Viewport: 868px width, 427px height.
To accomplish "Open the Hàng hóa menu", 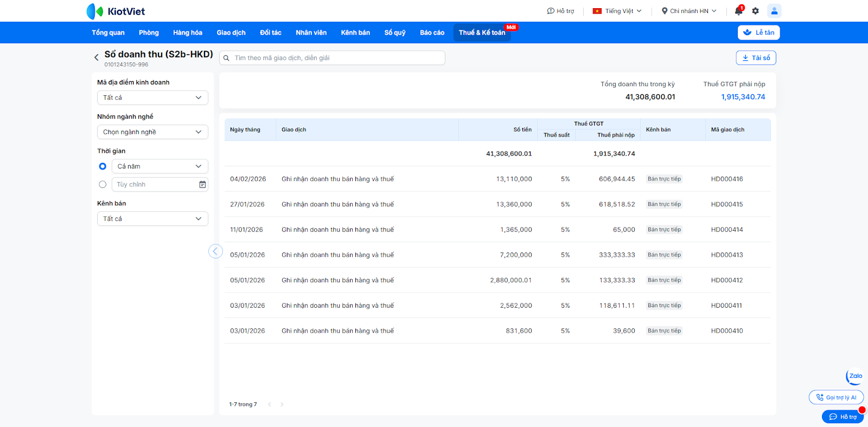I will click(188, 33).
